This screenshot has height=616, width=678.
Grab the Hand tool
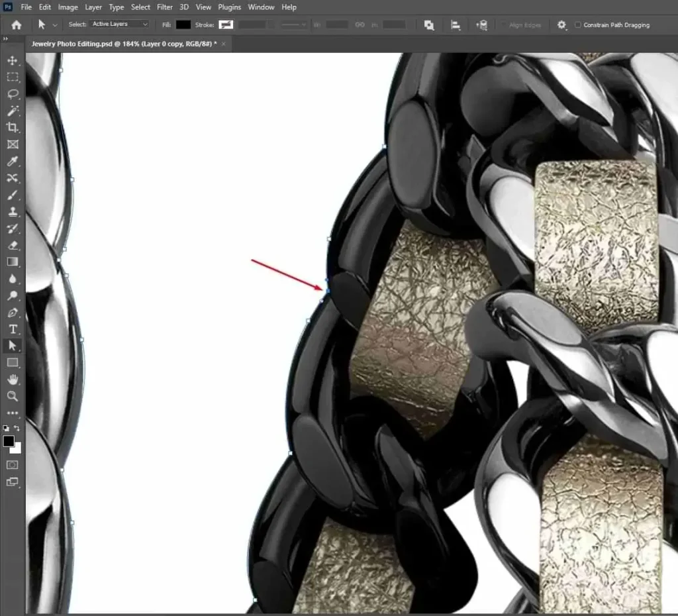coord(13,380)
